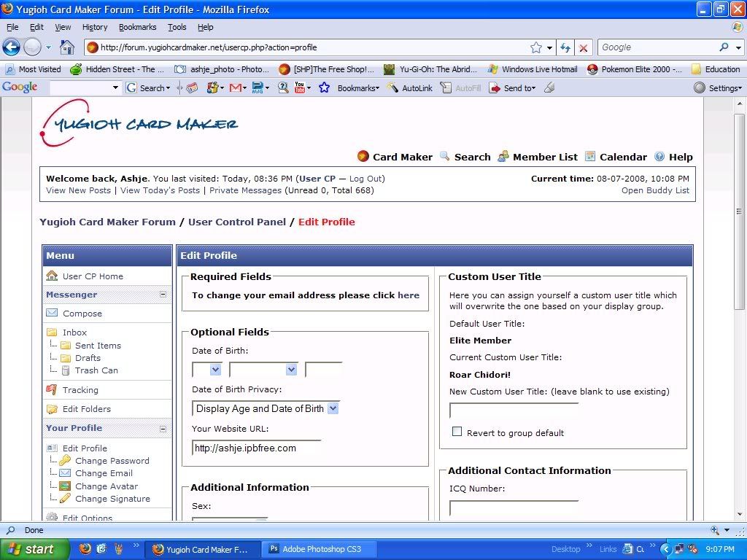
Task: Click Open Buddy List link
Action: [x=655, y=190]
